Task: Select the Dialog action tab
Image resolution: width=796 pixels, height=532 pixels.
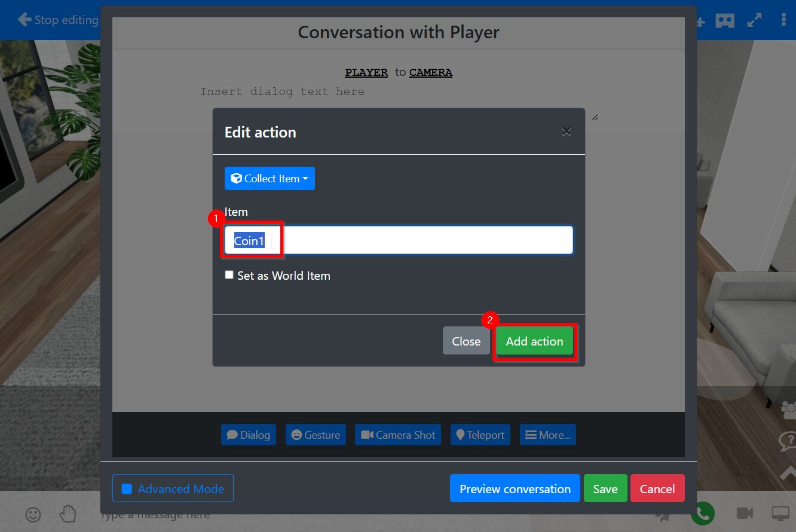Action: pos(249,435)
